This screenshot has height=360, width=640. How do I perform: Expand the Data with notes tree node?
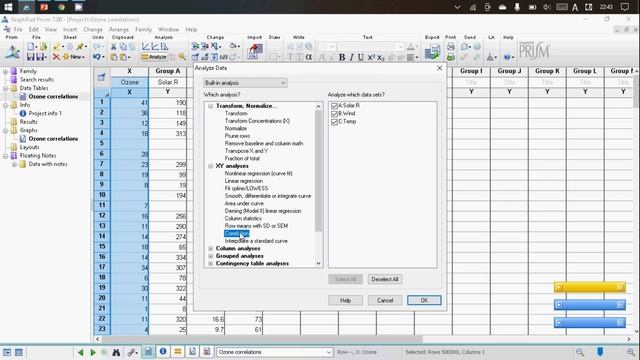tap(14, 164)
